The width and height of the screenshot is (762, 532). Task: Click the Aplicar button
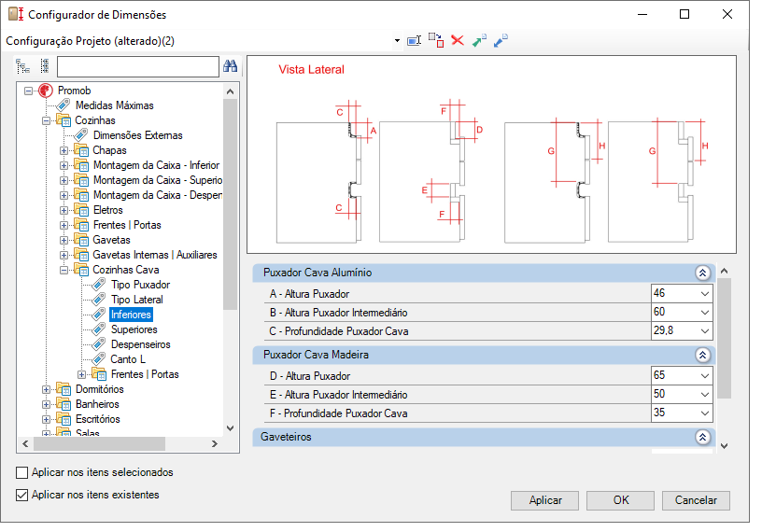click(544, 500)
